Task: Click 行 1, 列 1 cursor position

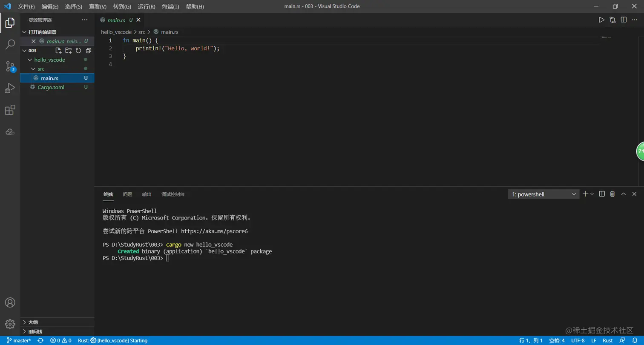Action: click(x=531, y=340)
